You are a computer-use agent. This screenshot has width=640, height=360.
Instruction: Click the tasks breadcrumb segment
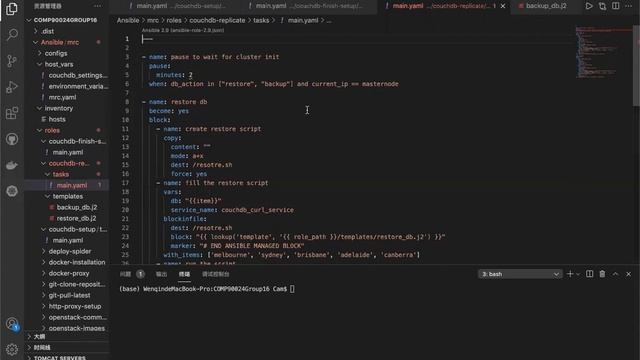pos(261,20)
